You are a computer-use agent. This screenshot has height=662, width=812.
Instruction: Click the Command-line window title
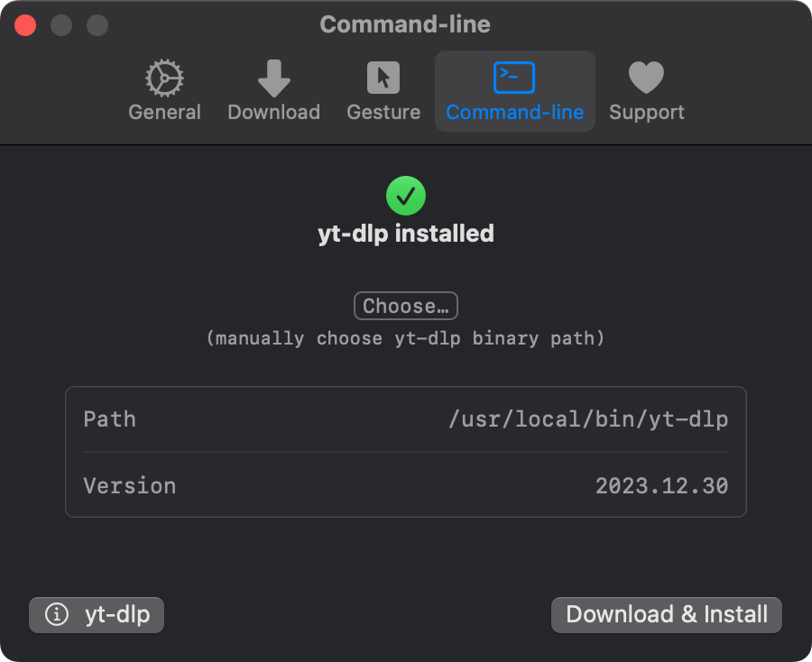(405, 24)
